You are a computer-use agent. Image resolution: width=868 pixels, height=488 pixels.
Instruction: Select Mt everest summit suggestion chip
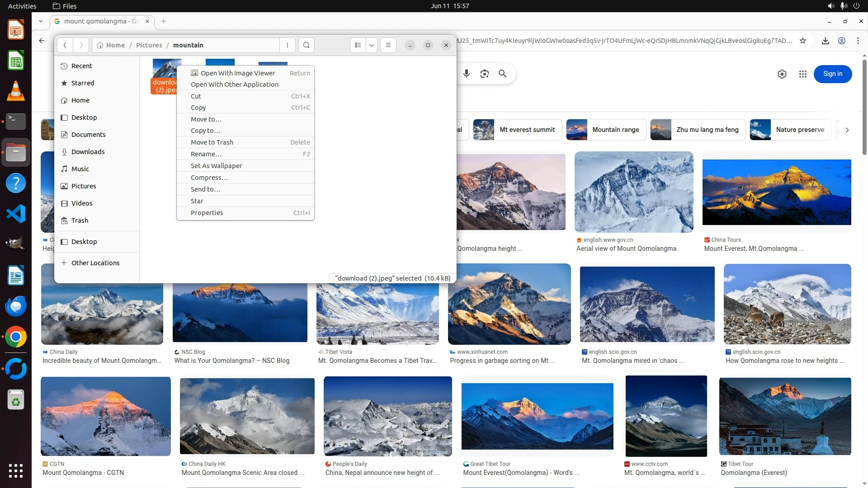pyautogui.click(x=517, y=130)
